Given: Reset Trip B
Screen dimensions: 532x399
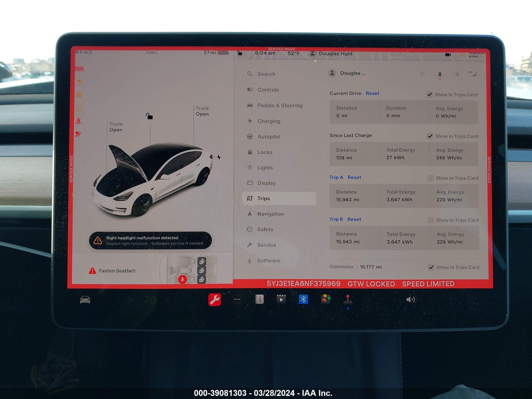Looking at the screenshot, I should coord(354,219).
